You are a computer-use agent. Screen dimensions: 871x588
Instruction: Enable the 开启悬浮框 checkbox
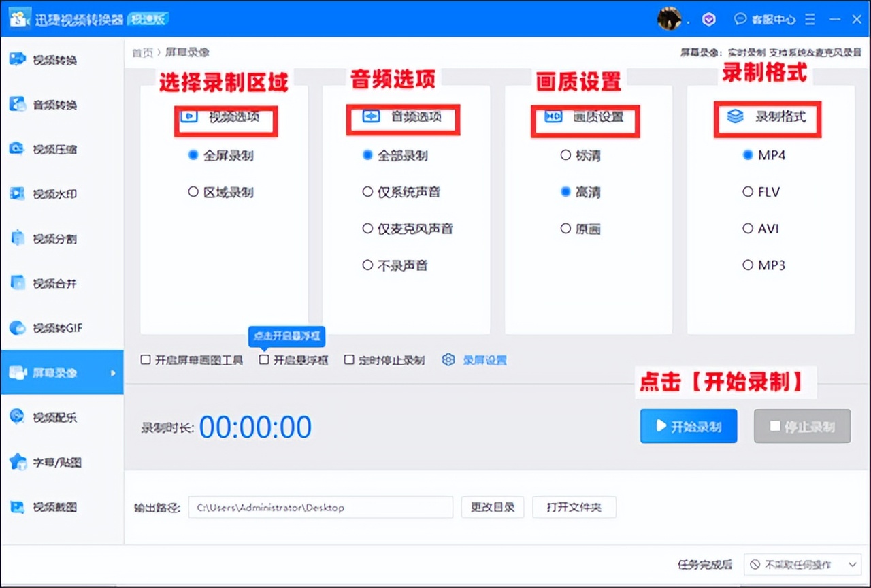point(263,360)
